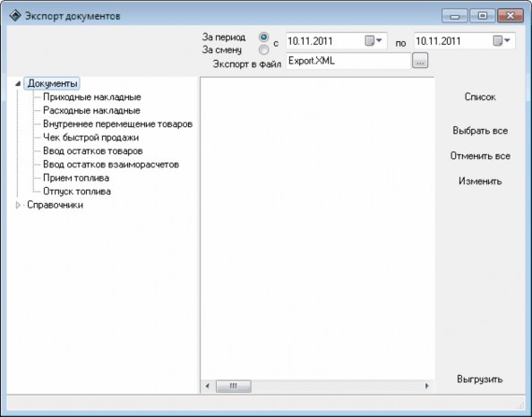Screen dimensions: 532x417
Task: Click the horizontal scrollbar thumb
Action: pyautogui.click(x=234, y=386)
